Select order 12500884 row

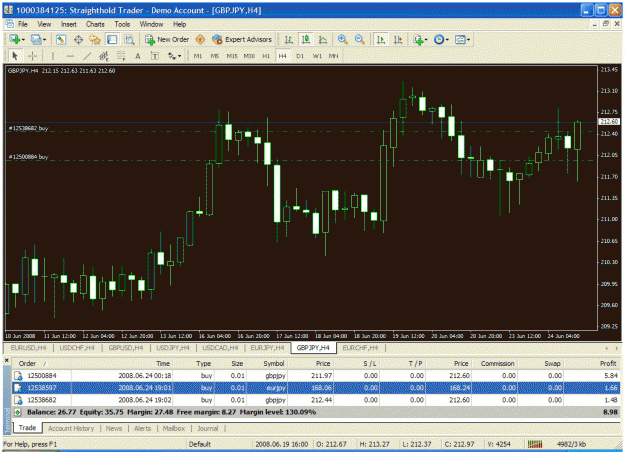316,375
